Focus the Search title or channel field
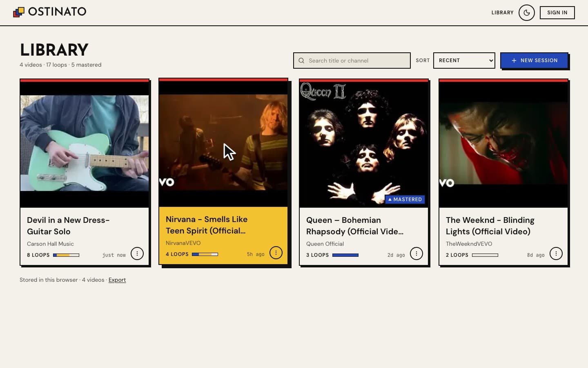The height and width of the screenshot is (368, 588). point(352,61)
